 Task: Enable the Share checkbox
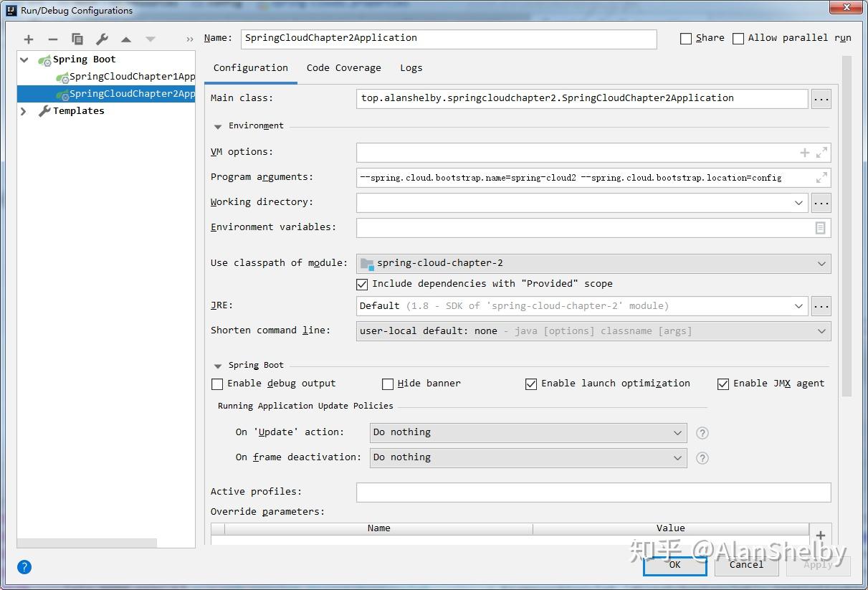685,38
